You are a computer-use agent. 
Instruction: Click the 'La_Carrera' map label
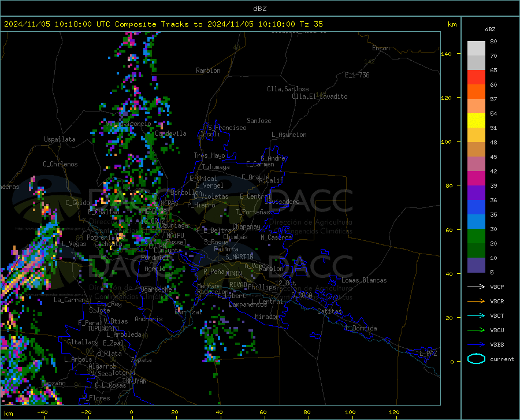coord(71,300)
